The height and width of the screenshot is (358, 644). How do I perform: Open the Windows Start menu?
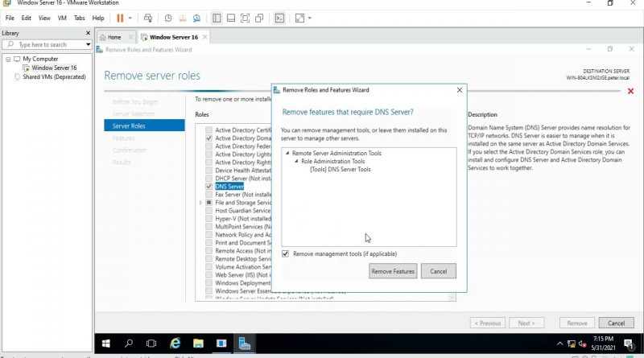[x=106, y=344]
